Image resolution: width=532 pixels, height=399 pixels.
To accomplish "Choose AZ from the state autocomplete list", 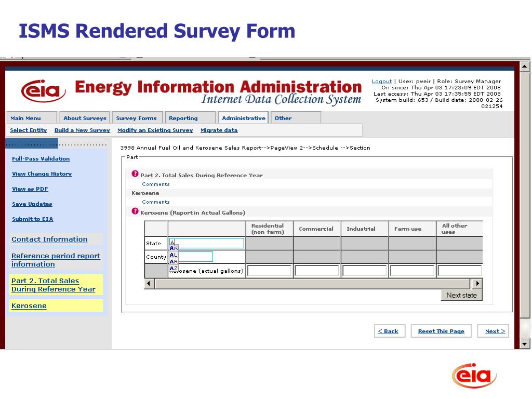I will 174,269.
